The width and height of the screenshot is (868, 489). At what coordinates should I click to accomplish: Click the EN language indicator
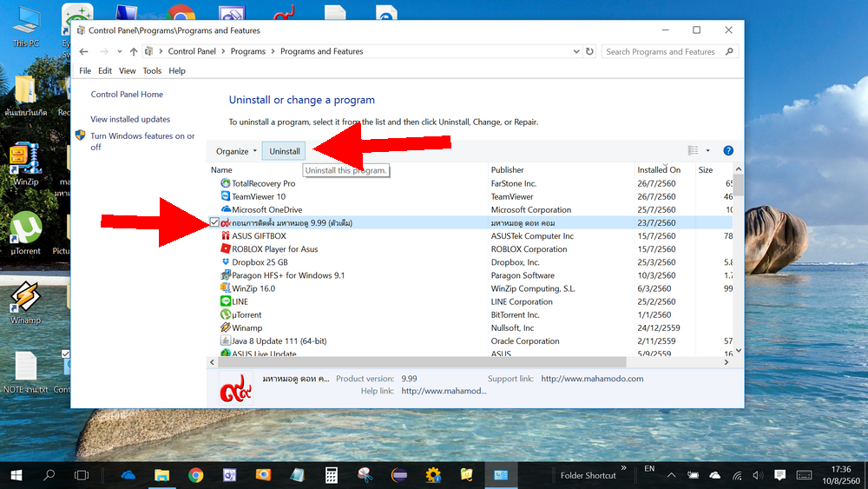point(649,468)
